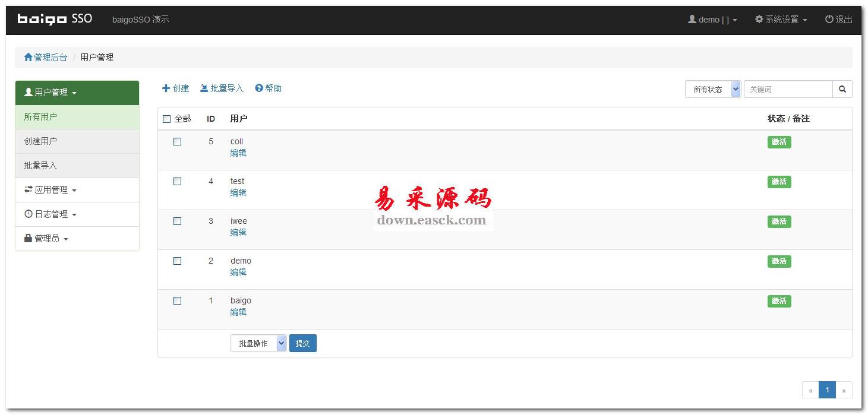Open the 所有状态 status dropdown
868x415 pixels.
(712, 89)
